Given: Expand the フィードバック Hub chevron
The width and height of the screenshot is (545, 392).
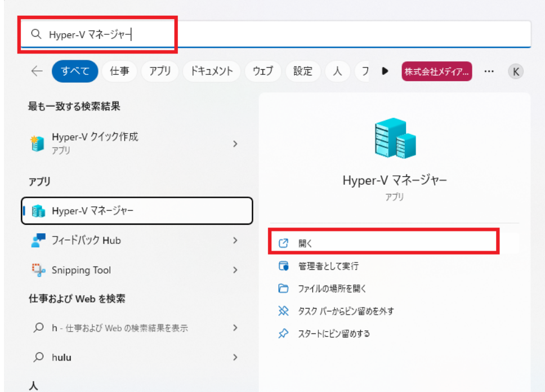Looking at the screenshot, I should pos(235,240).
